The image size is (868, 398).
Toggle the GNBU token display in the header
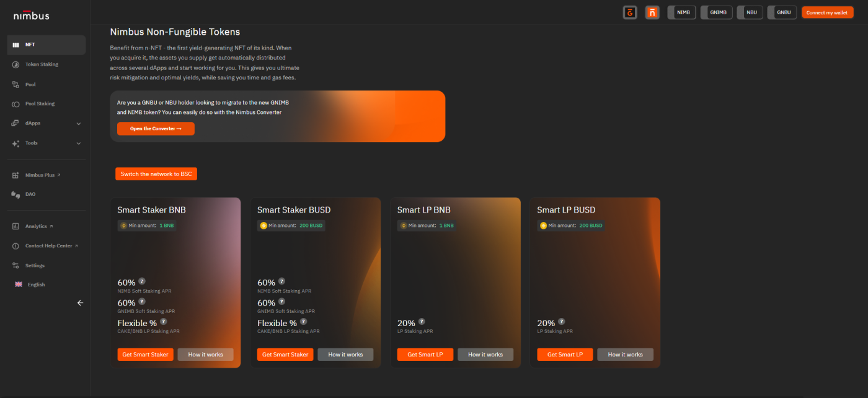click(x=782, y=12)
